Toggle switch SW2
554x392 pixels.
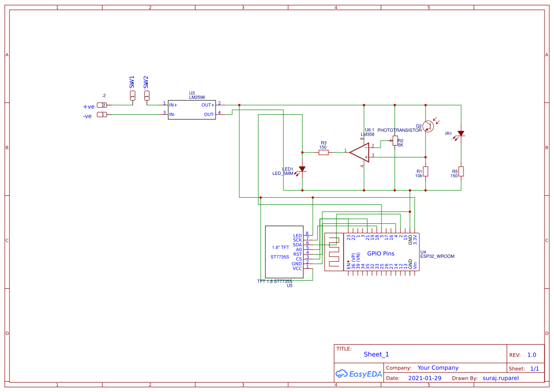146,96
